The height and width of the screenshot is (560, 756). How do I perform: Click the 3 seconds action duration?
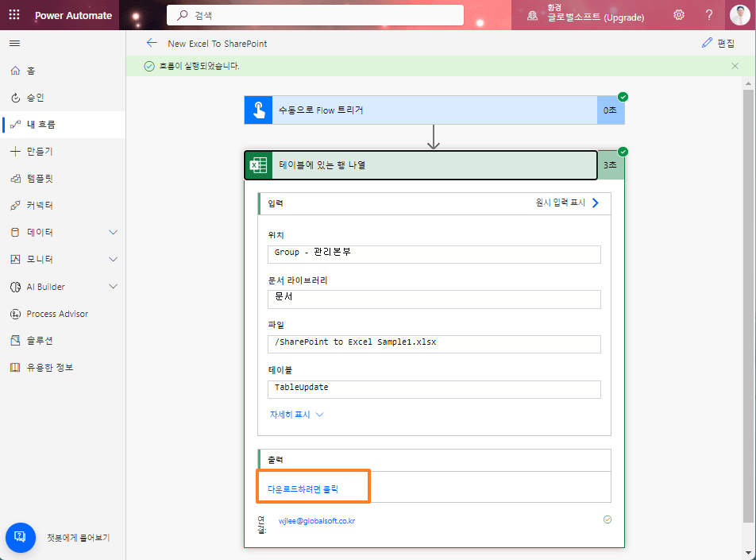pyautogui.click(x=610, y=165)
